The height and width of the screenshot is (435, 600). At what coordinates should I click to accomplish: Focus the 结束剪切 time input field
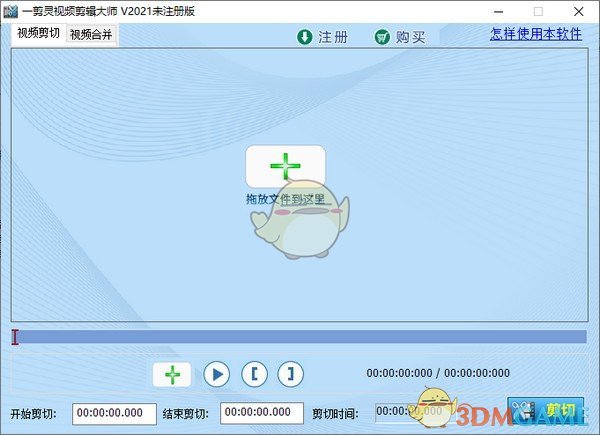coord(262,413)
